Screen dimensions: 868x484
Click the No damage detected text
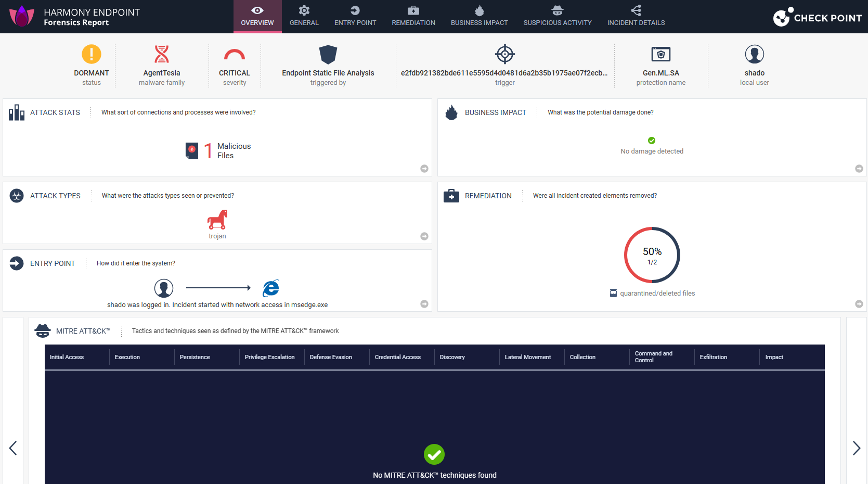coord(652,151)
